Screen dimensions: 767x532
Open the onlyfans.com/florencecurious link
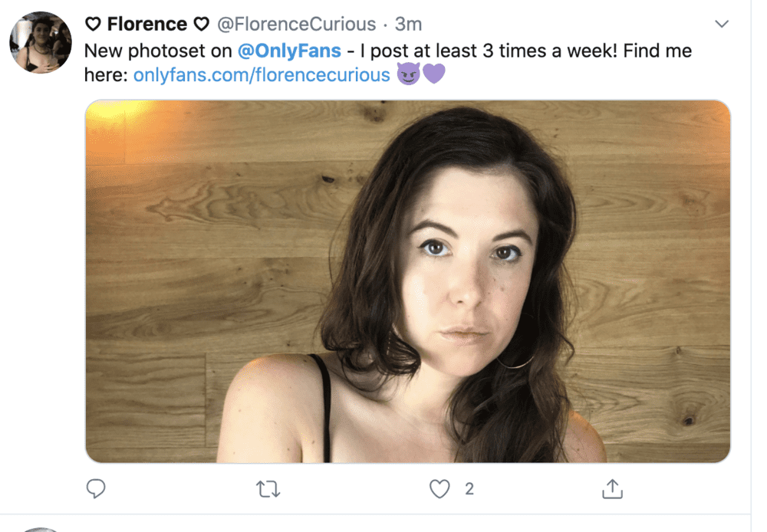tap(262, 75)
